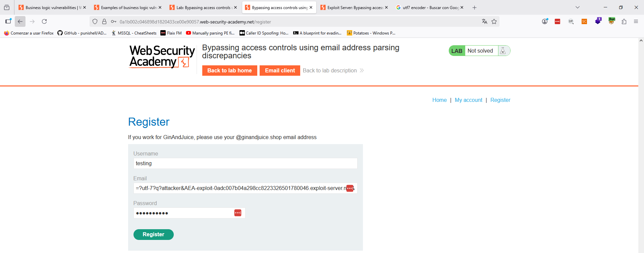Open the IP lookup extension icon
The height and width of the screenshot is (253, 644).
(571, 21)
